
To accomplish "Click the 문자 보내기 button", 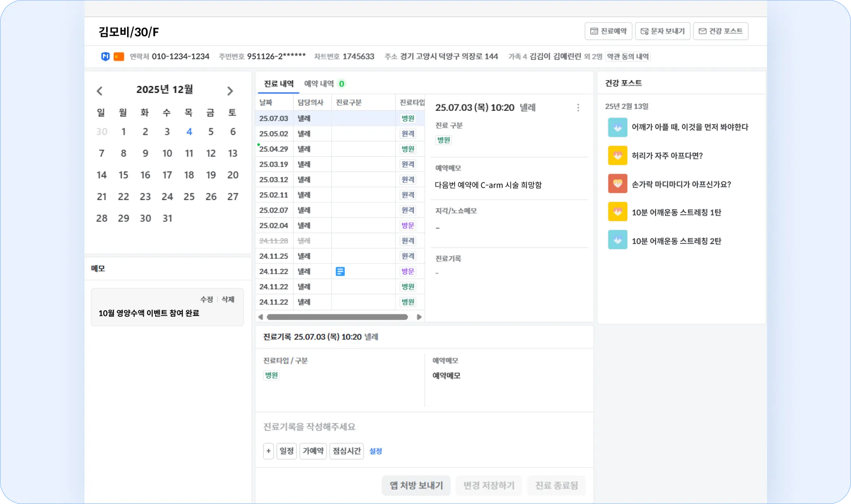I will coord(662,31).
